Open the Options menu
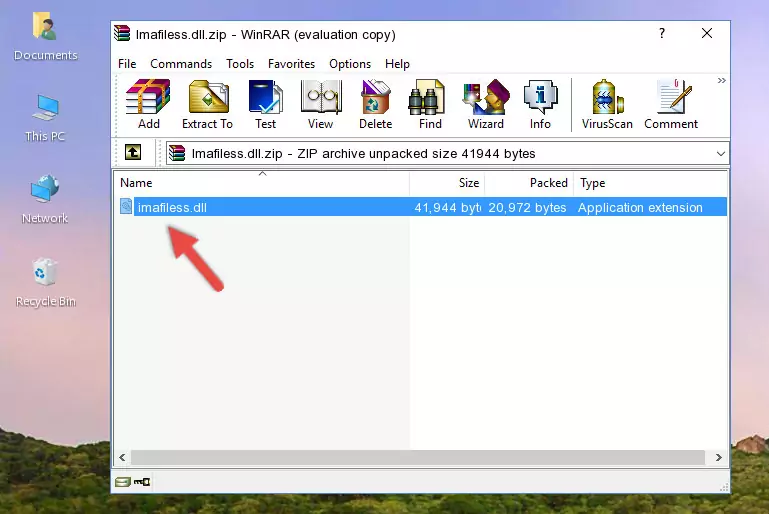This screenshot has width=769, height=514. [x=350, y=64]
